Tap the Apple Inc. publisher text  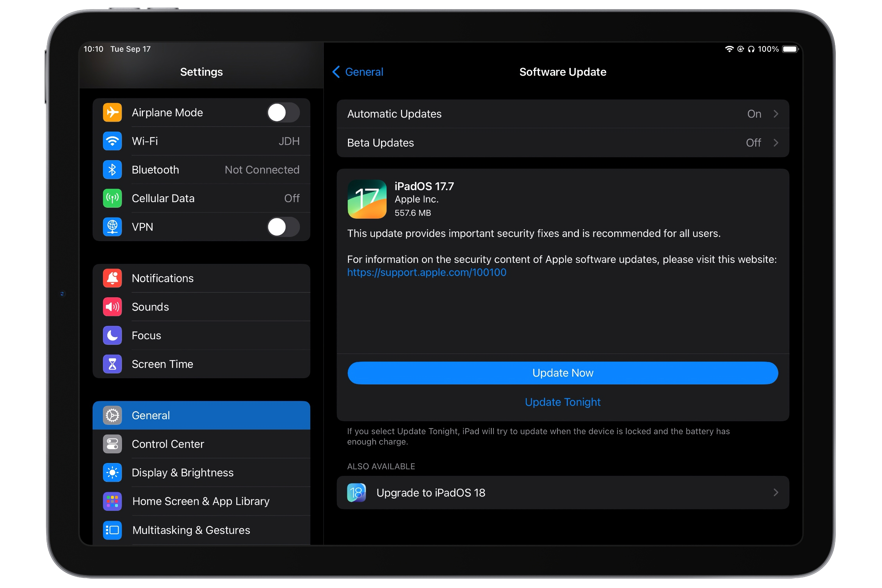pyautogui.click(x=417, y=199)
